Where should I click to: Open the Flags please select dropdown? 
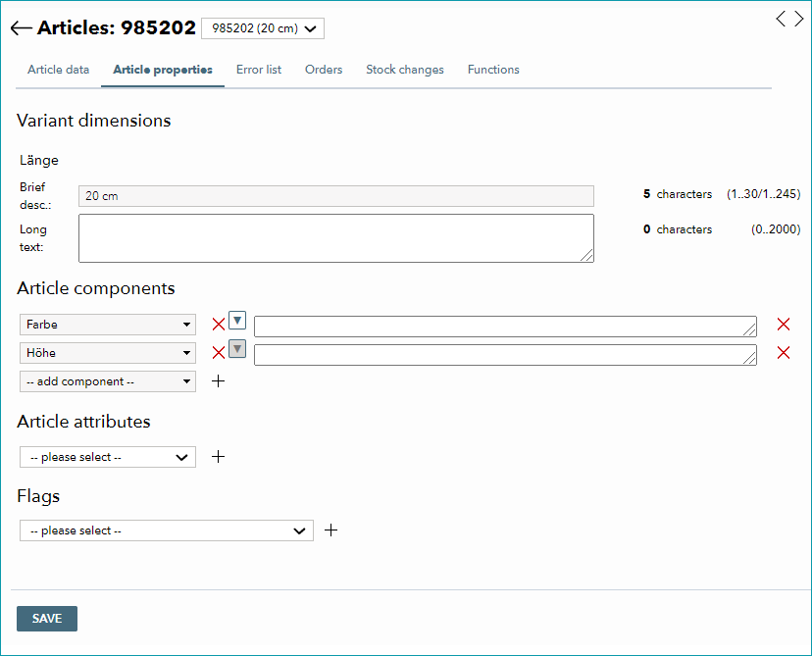[167, 530]
